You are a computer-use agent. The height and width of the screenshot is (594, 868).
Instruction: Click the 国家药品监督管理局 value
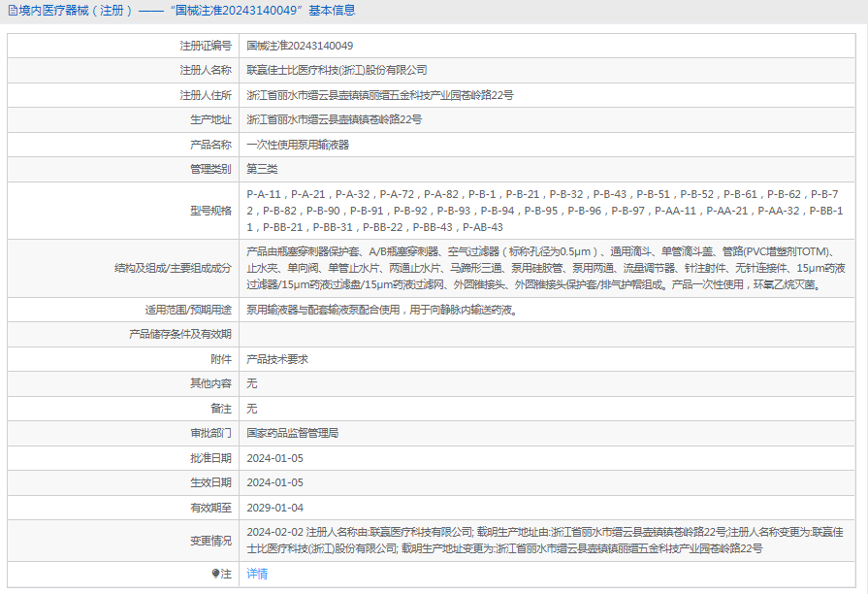(x=292, y=433)
